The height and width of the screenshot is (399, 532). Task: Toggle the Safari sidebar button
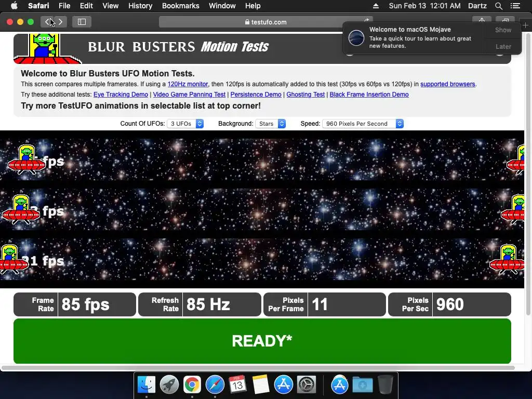pyautogui.click(x=82, y=22)
